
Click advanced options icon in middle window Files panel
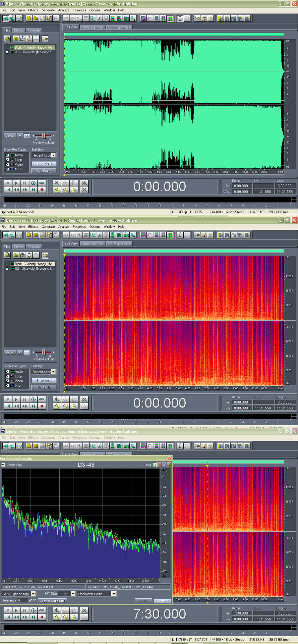pyautogui.click(x=45, y=255)
